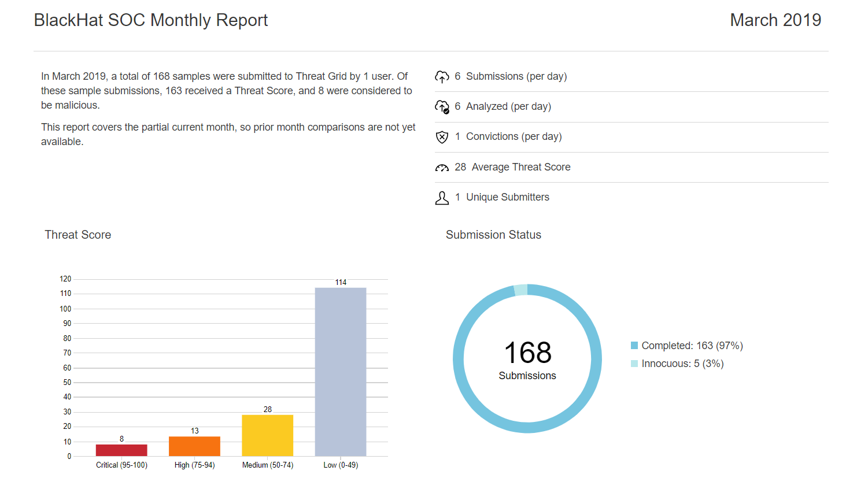This screenshot has height=489, width=868.
Task: Click the 168 Submissions donut center
Action: point(527,359)
